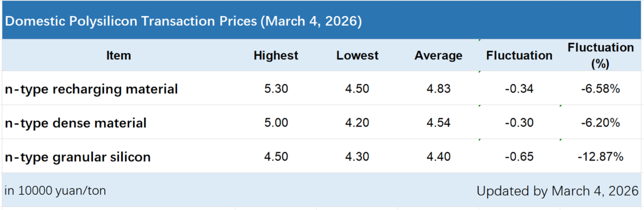Select the n-type recharging material row label
644x210 pixels.
(92, 89)
